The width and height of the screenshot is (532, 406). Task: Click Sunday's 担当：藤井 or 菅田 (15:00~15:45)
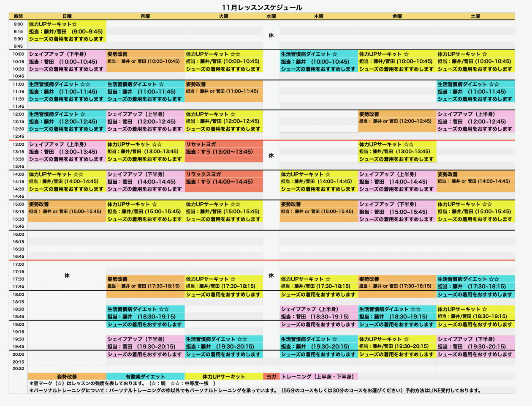tap(67, 211)
